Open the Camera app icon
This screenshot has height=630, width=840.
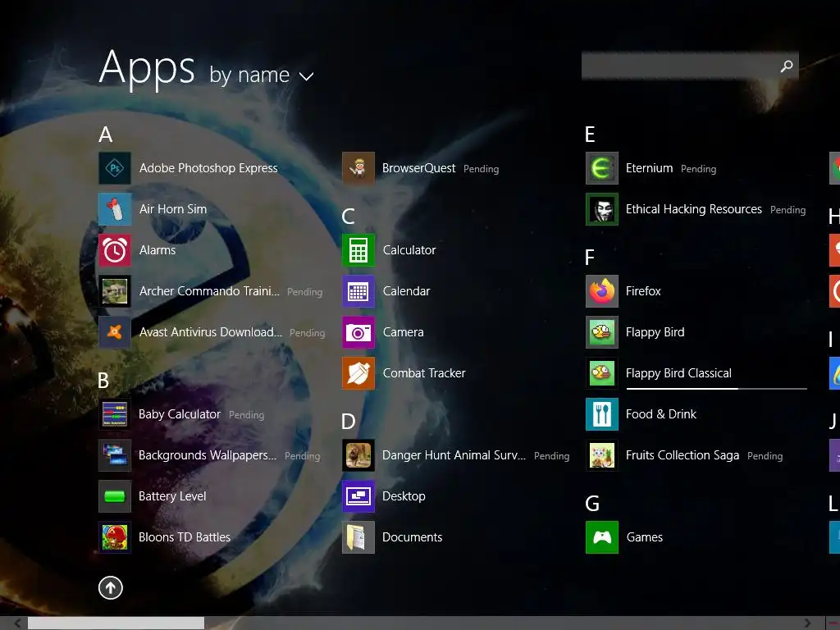click(x=358, y=332)
